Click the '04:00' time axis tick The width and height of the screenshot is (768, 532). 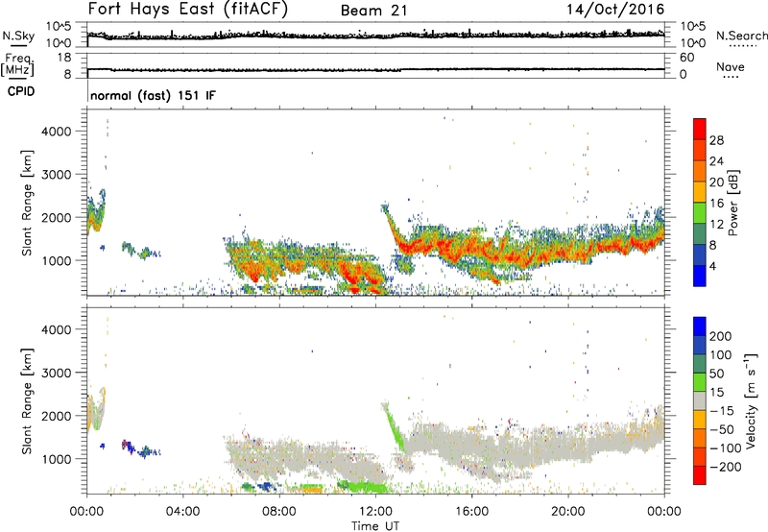(182, 512)
